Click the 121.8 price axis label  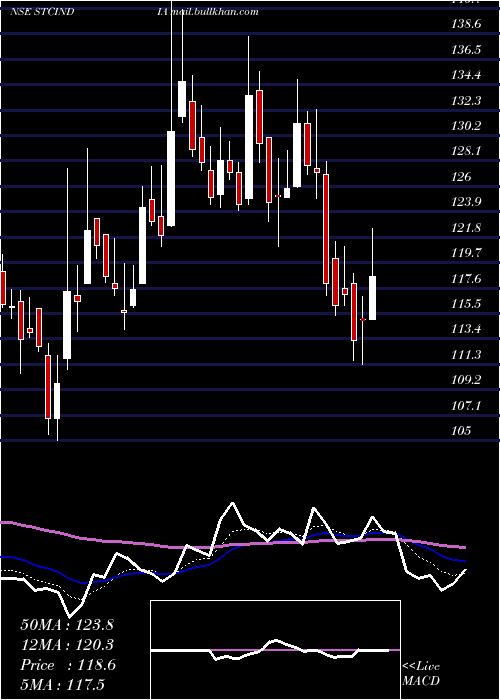(x=467, y=228)
